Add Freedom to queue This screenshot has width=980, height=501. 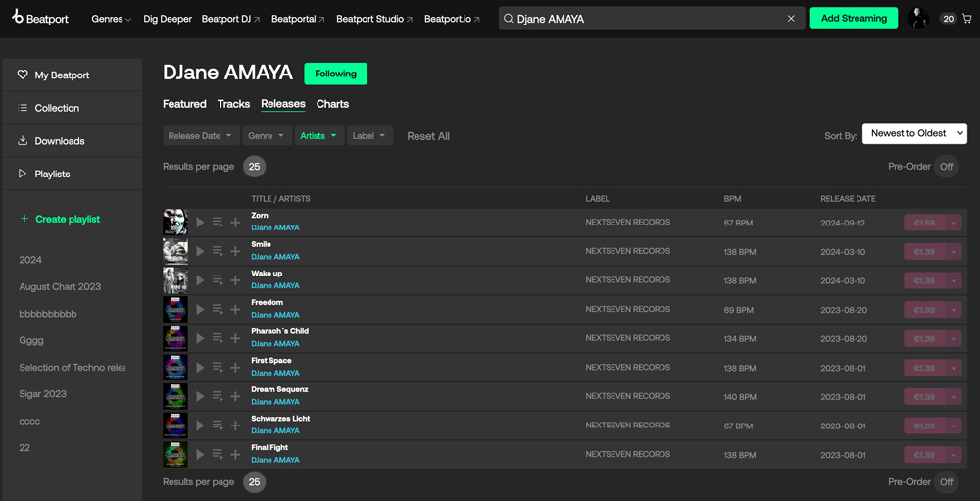pos(218,310)
